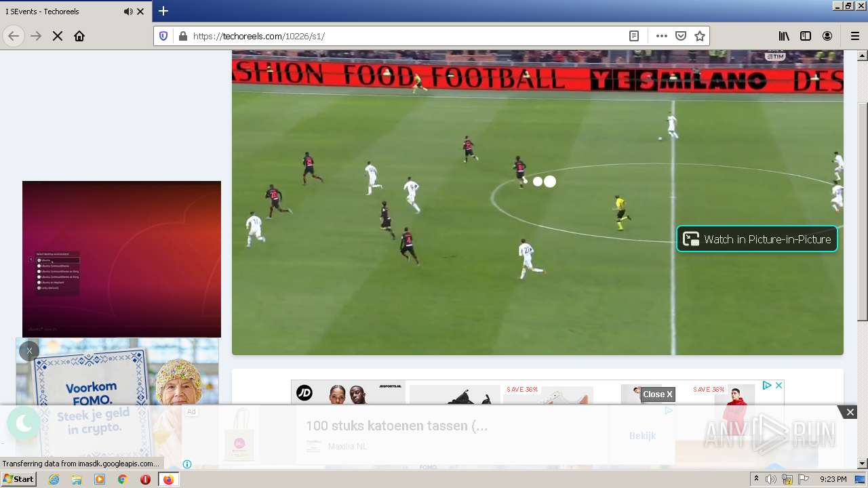The image size is (868, 488).
Task: Open network status tray icon
Action: coord(787,479)
